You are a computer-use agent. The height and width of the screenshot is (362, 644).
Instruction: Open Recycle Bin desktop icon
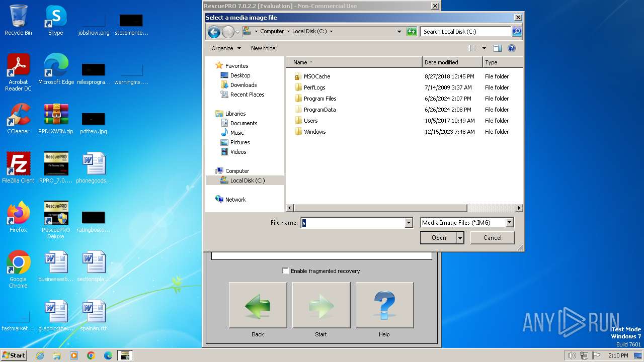[x=18, y=20]
